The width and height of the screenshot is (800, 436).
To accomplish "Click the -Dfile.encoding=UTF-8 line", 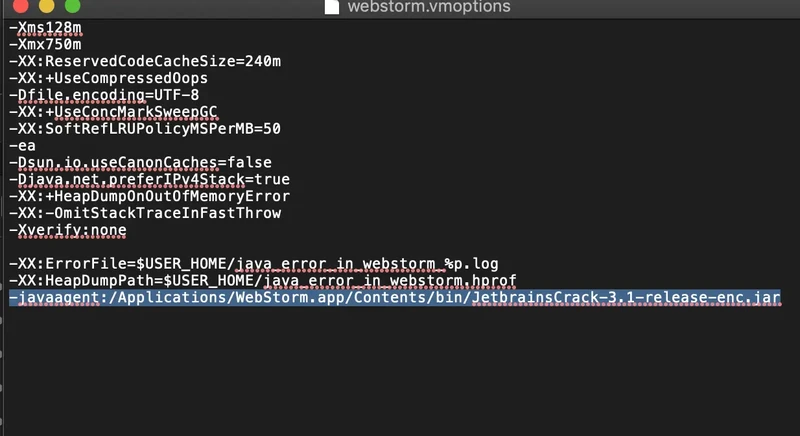I will click(103, 95).
